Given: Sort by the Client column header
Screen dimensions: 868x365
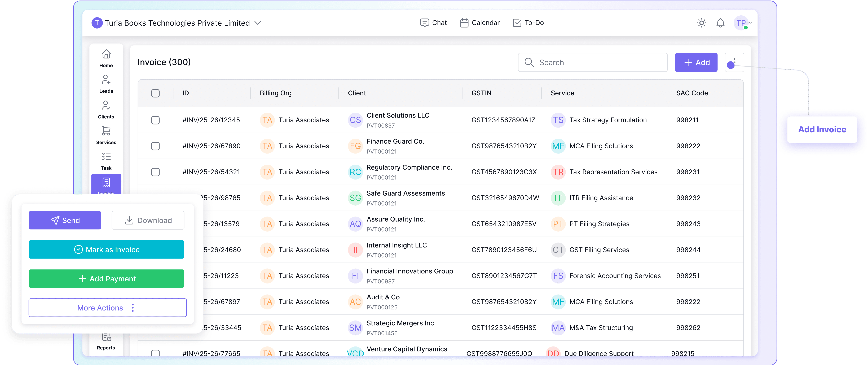Looking at the screenshot, I should pos(357,93).
